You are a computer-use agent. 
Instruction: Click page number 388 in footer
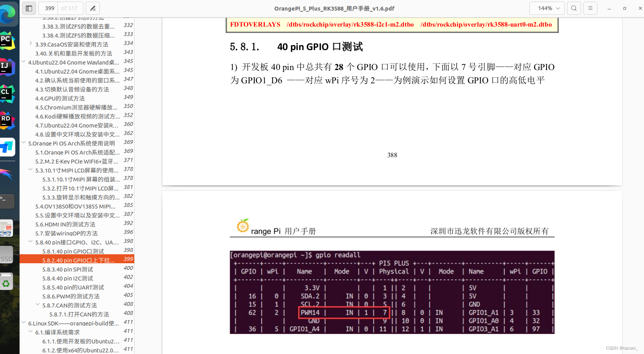(x=392, y=155)
